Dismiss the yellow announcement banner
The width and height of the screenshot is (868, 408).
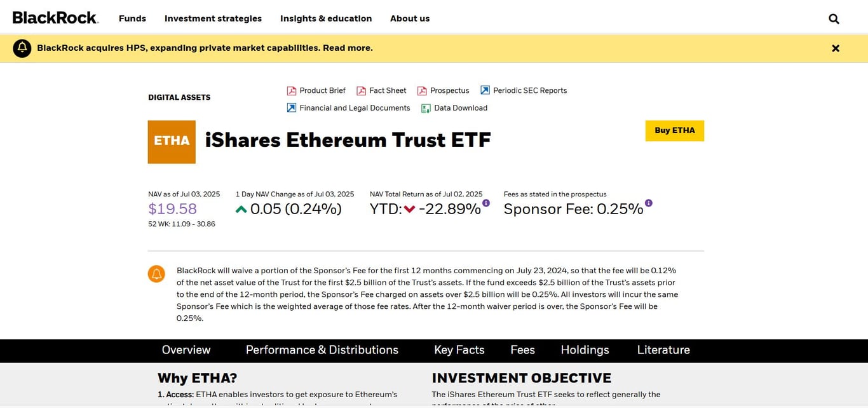(x=836, y=48)
